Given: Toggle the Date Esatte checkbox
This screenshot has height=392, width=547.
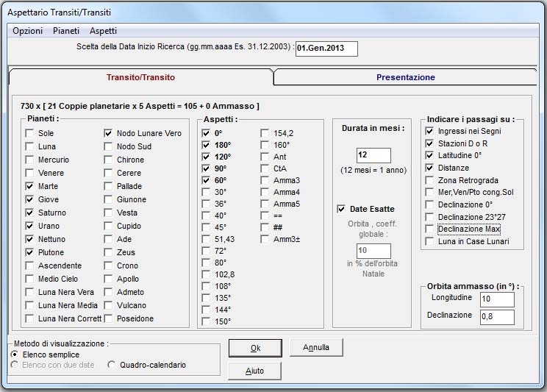Looking at the screenshot, I should coord(341,210).
